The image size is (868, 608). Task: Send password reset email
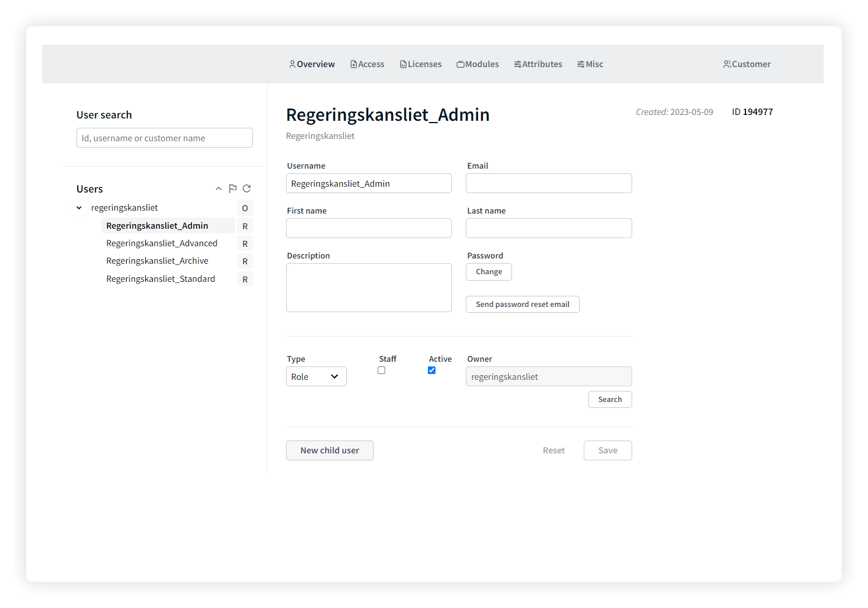522,305
